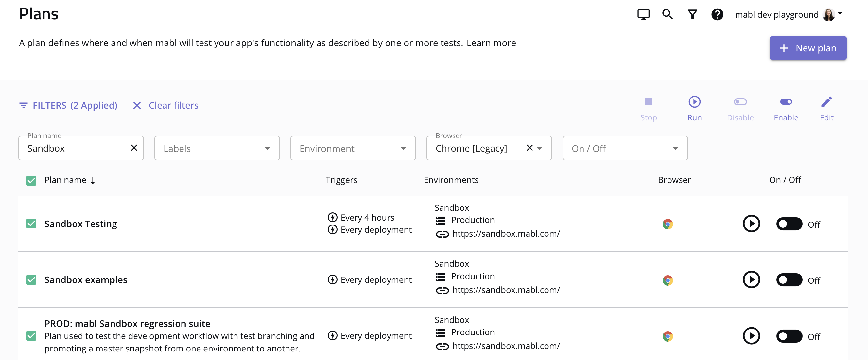868x360 pixels.
Task: Edit selected plans with pencil icon
Action: [826, 108]
